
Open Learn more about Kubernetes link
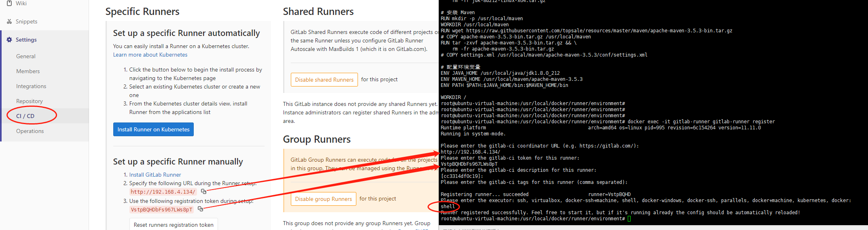150,55
